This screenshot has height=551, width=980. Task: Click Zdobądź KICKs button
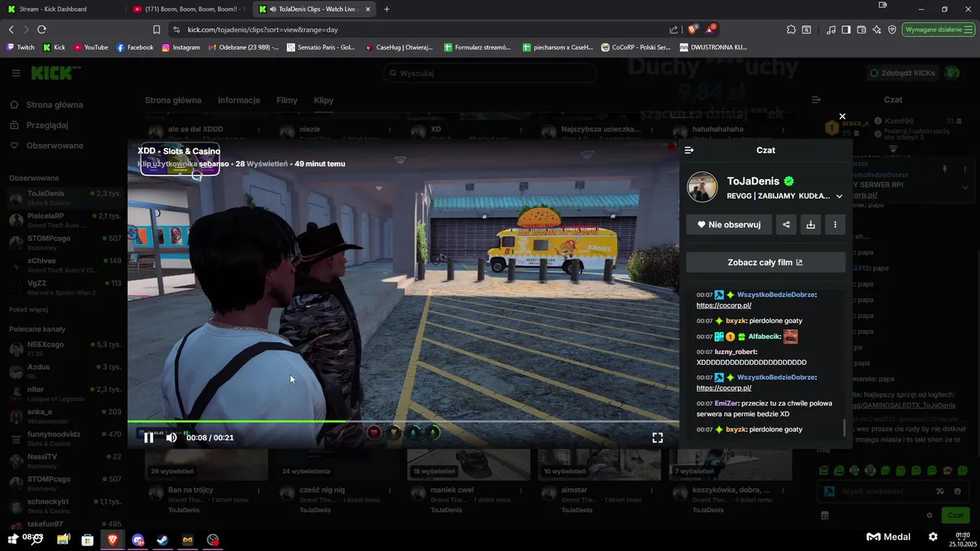[903, 73]
